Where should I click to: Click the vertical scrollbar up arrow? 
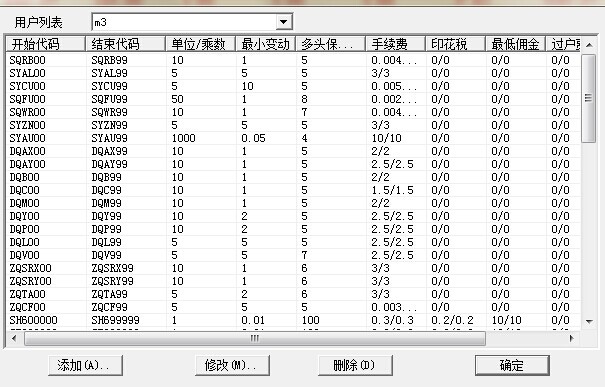(x=589, y=45)
